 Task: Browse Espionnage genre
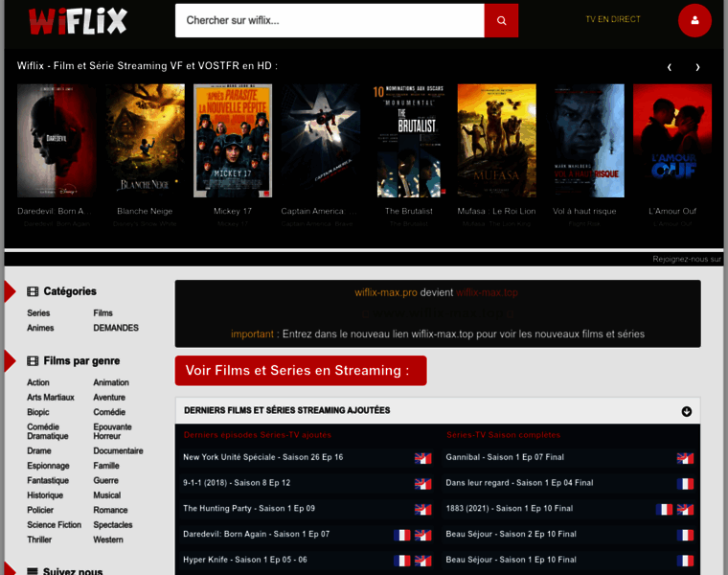coord(48,466)
